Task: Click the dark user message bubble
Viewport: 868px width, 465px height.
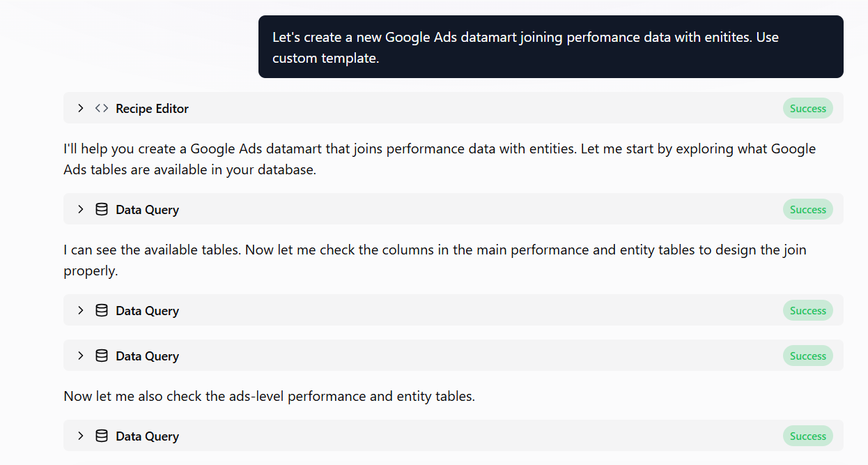Action: [550, 47]
